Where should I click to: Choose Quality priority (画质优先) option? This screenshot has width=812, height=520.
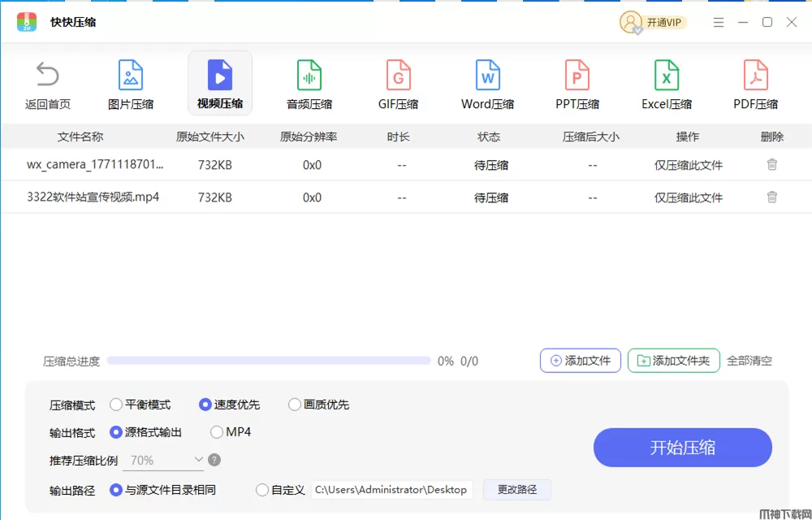295,405
